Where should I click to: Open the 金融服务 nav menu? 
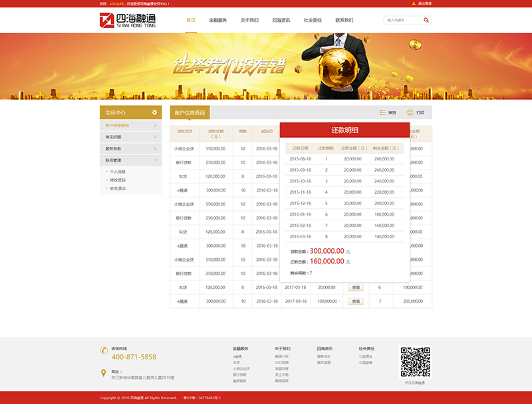pyautogui.click(x=218, y=21)
